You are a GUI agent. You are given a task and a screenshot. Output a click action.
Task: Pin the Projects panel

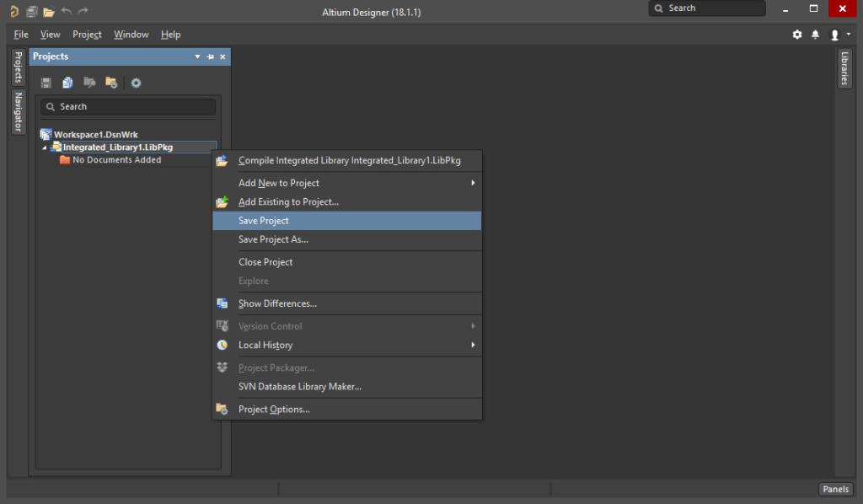(x=210, y=56)
